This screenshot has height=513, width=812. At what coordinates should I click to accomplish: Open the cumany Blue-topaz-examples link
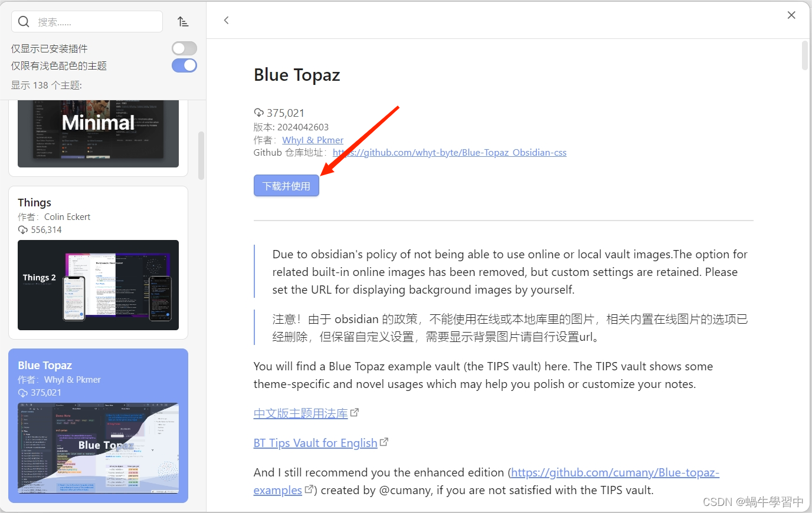coord(615,472)
